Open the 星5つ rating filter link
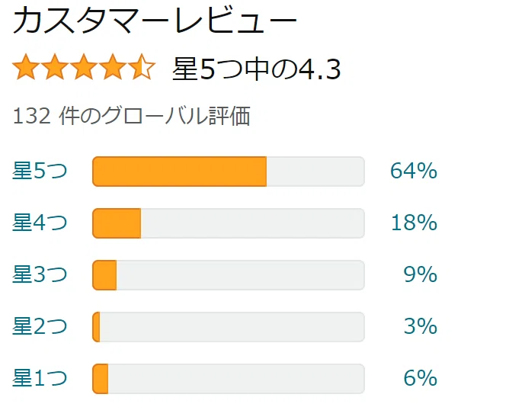509x420 pixels. pos(40,171)
